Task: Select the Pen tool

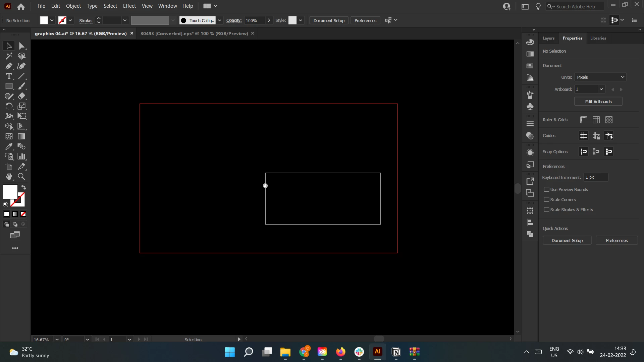Action: pos(9,66)
